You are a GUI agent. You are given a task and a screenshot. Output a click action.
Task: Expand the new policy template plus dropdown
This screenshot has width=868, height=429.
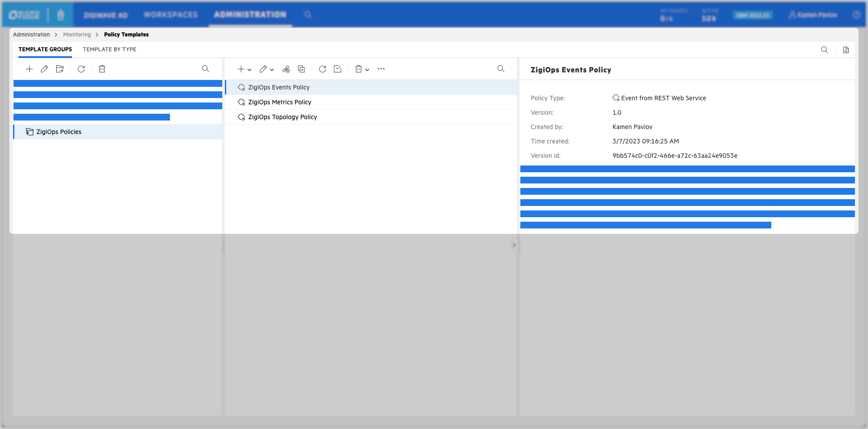point(244,69)
